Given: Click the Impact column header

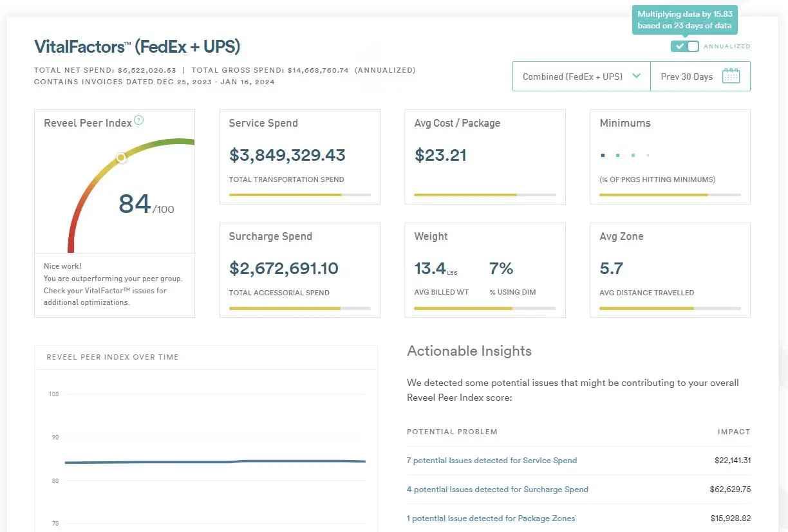Looking at the screenshot, I should [734, 432].
